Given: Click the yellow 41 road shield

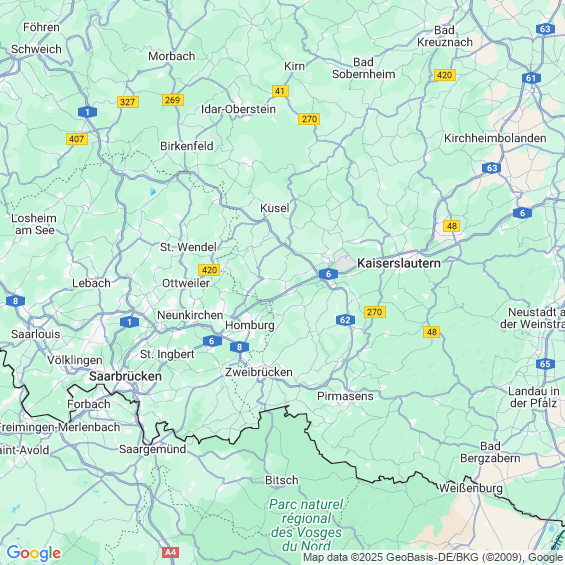Looking at the screenshot, I should (x=280, y=91).
